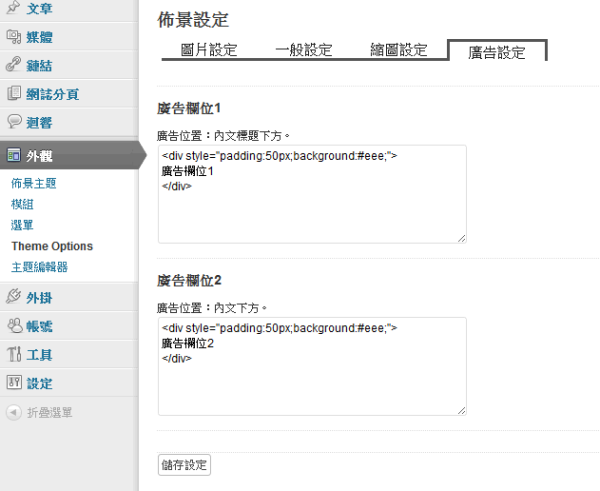The width and height of the screenshot is (600, 491).
Task: Switch to the 一般設定 tab
Action: pyautogui.click(x=304, y=50)
